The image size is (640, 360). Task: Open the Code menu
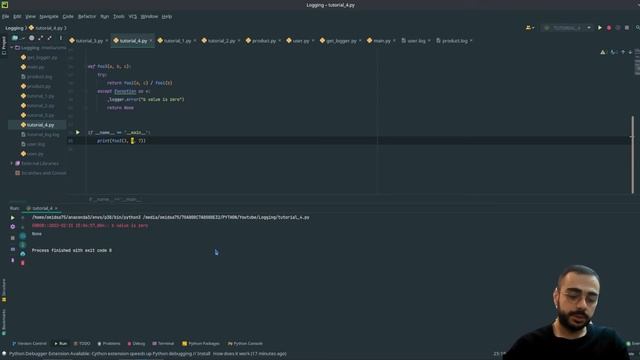68,16
